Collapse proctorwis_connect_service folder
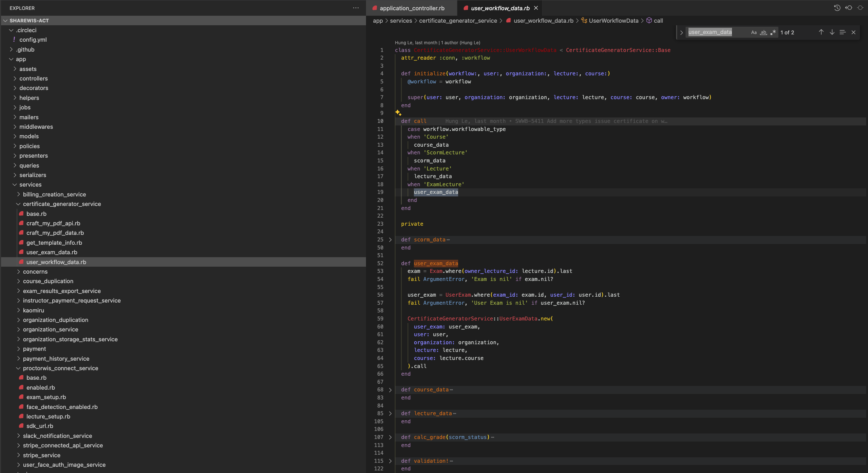868x473 pixels. (184, 368)
